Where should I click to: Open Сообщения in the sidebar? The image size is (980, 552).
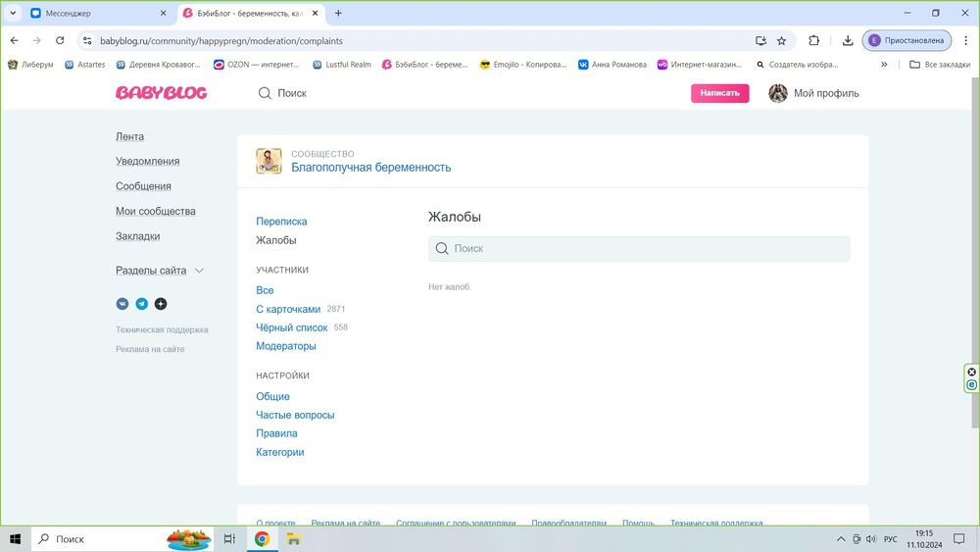(143, 186)
